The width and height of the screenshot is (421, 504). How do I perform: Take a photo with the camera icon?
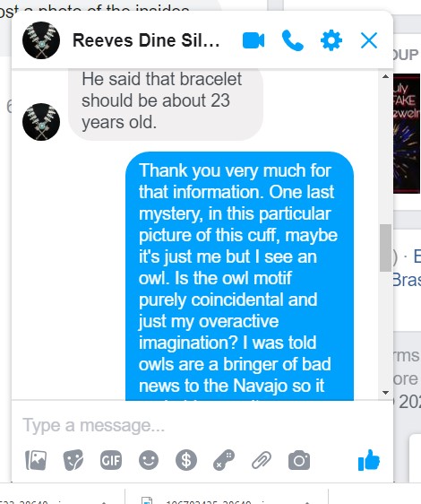[x=299, y=460]
